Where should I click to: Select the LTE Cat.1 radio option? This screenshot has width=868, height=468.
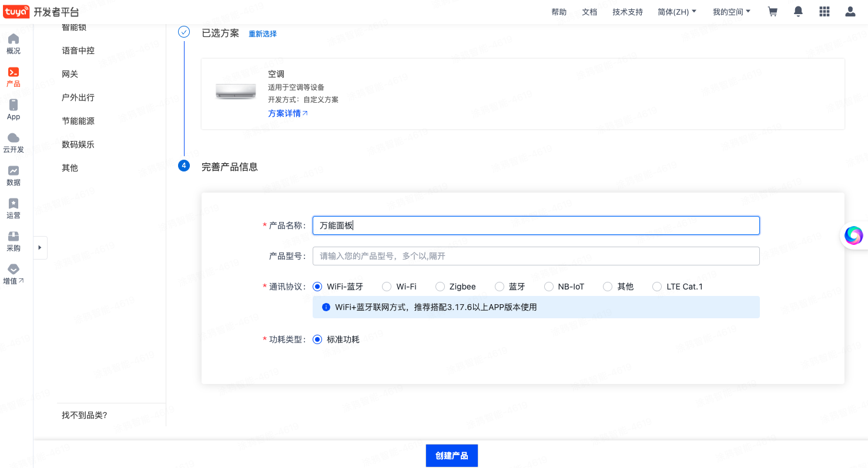(x=657, y=287)
